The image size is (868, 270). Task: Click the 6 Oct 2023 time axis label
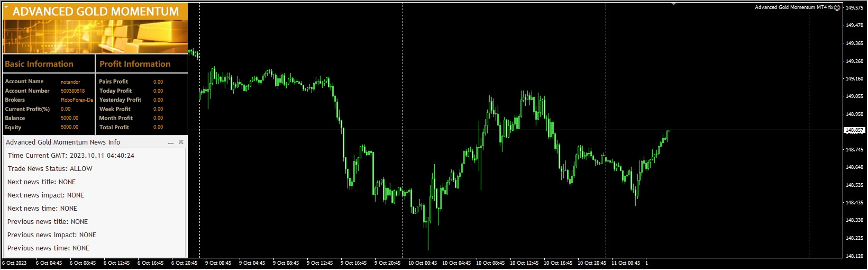pyautogui.click(x=14, y=263)
